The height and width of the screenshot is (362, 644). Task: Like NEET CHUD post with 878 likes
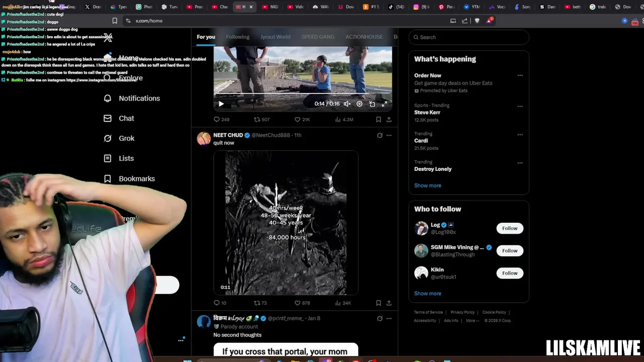pyautogui.click(x=302, y=303)
